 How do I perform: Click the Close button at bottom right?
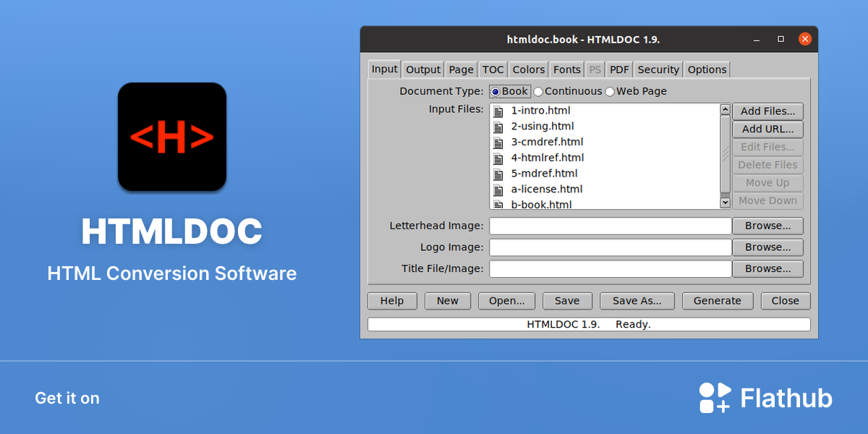[786, 301]
